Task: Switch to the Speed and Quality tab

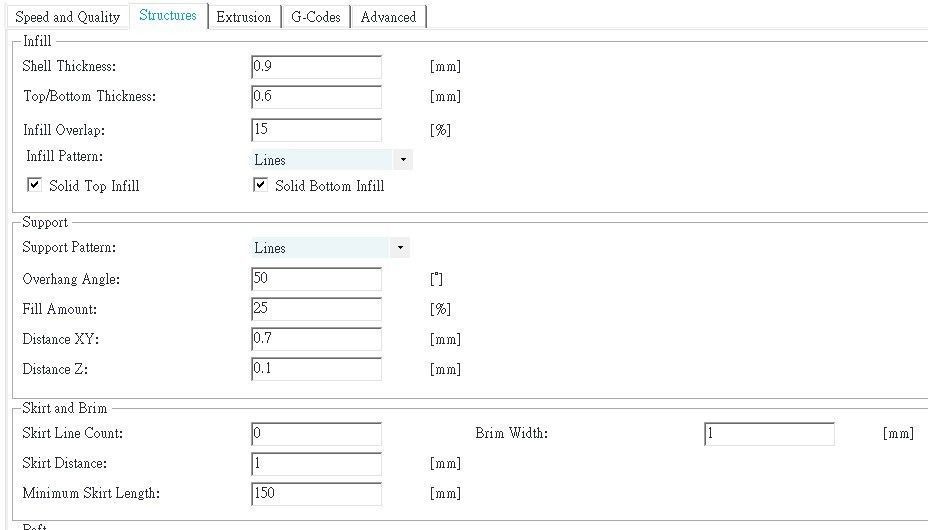Action: pyautogui.click(x=67, y=17)
